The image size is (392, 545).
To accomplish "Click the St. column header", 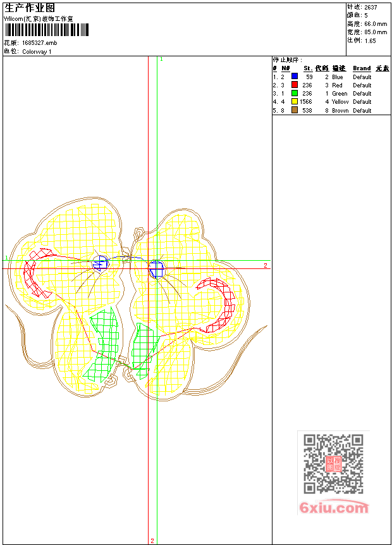I will [308, 68].
